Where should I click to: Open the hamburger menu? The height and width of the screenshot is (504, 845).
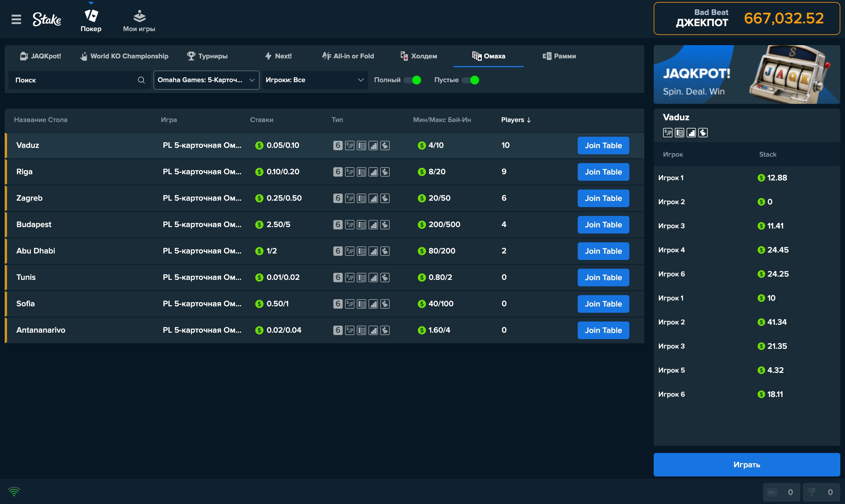tap(16, 19)
